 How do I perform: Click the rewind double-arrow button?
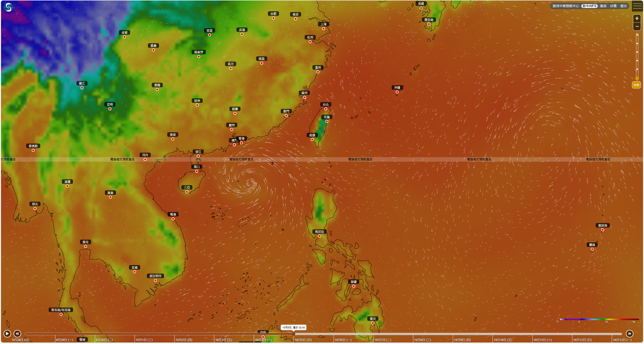tap(17, 333)
